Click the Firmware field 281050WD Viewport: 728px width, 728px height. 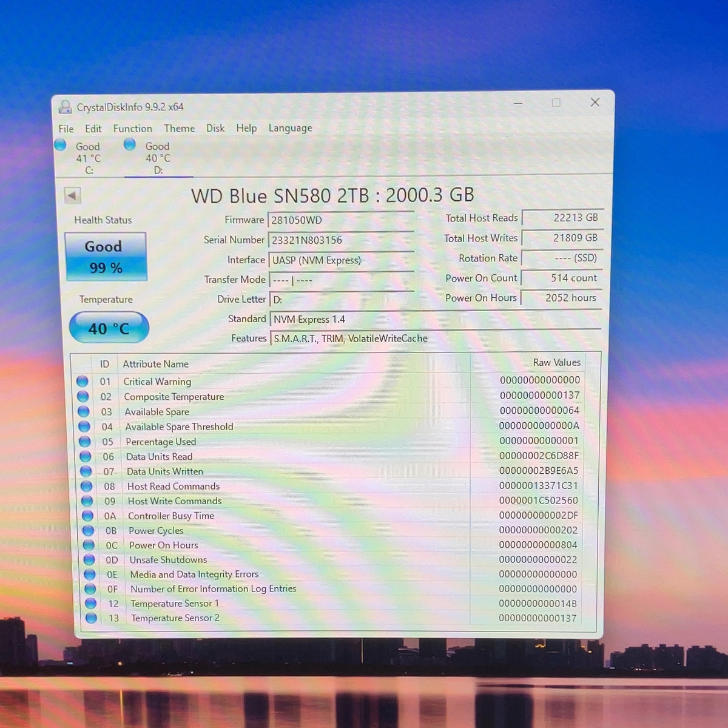click(x=341, y=220)
